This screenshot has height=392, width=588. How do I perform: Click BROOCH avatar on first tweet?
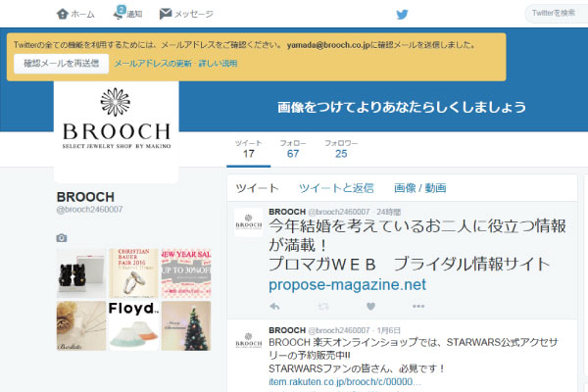[248, 222]
